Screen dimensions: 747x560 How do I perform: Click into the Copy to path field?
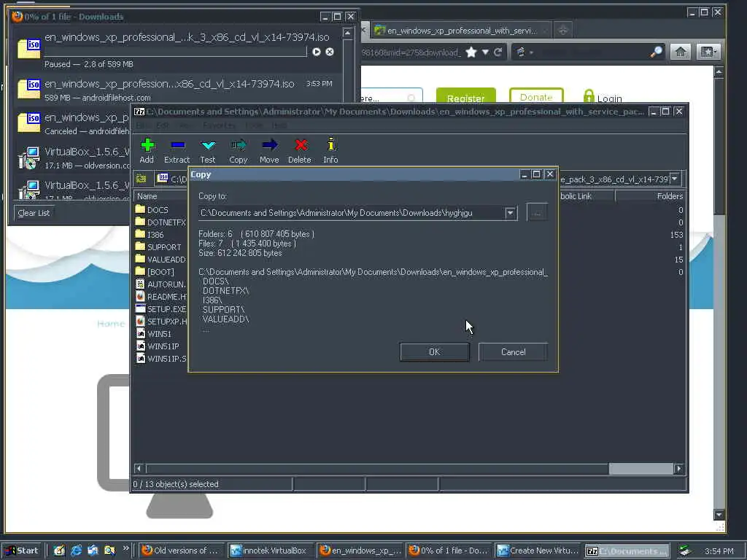coord(352,213)
